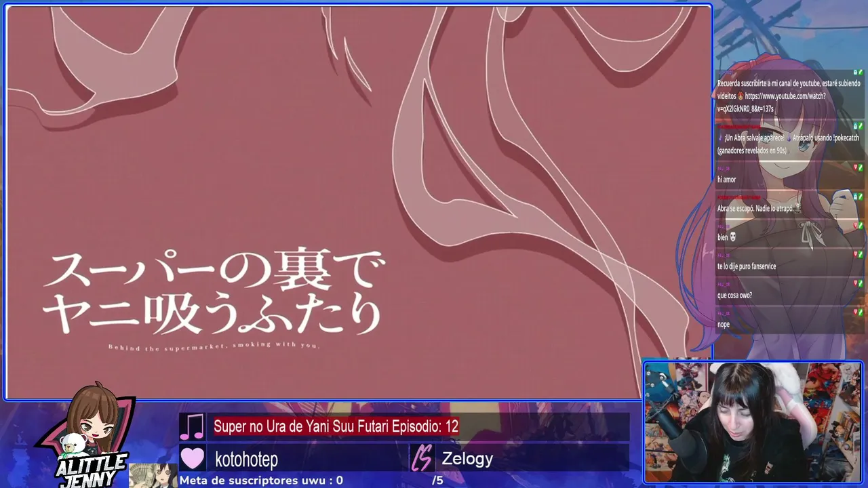Click the pink script icon beside Zelogy
Screen dimensions: 868x488
click(x=422, y=459)
